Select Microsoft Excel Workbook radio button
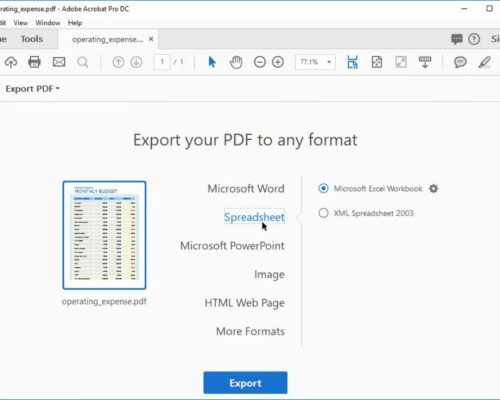 (323, 188)
